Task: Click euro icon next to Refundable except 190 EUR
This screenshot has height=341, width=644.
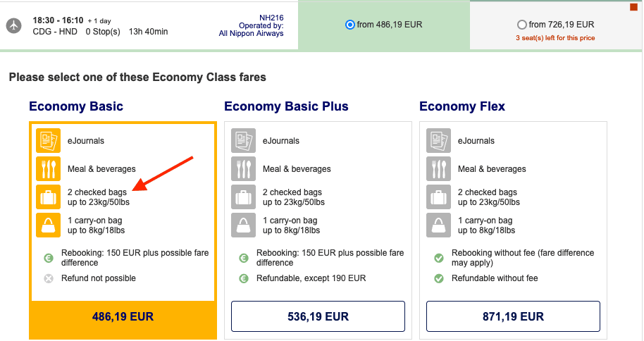Action: [244, 278]
